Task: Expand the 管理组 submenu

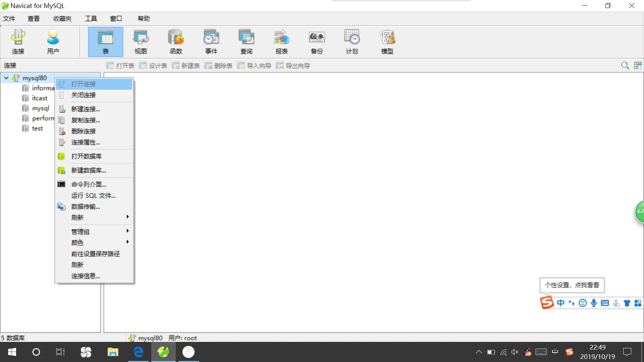Action: [x=94, y=232]
